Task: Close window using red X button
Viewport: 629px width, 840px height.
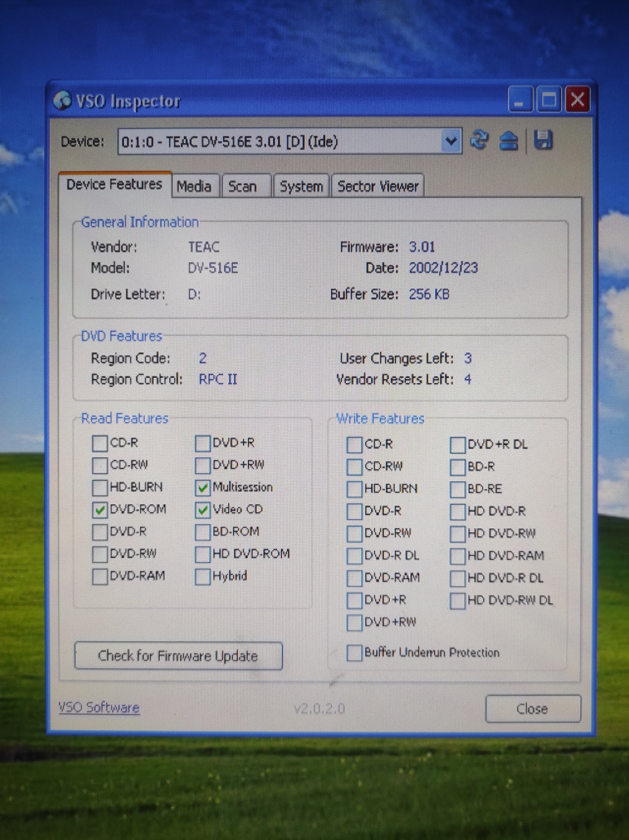Action: tap(577, 100)
